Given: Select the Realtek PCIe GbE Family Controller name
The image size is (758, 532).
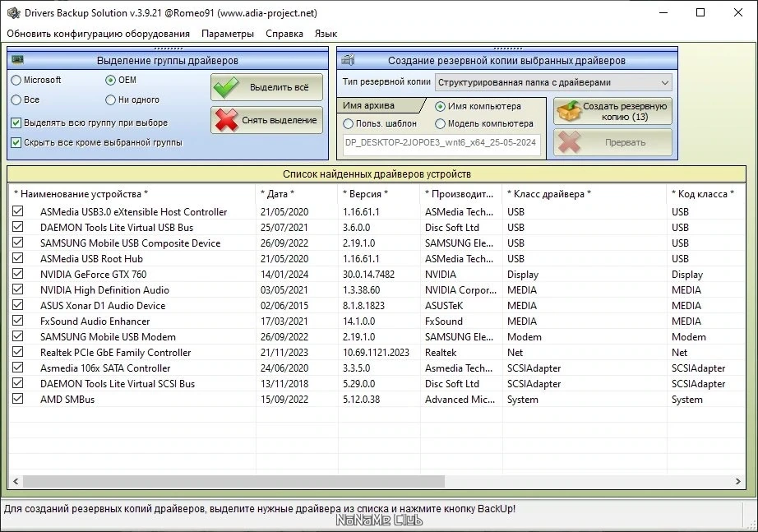Looking at the screenshot, I should click(x=116, y=353).
